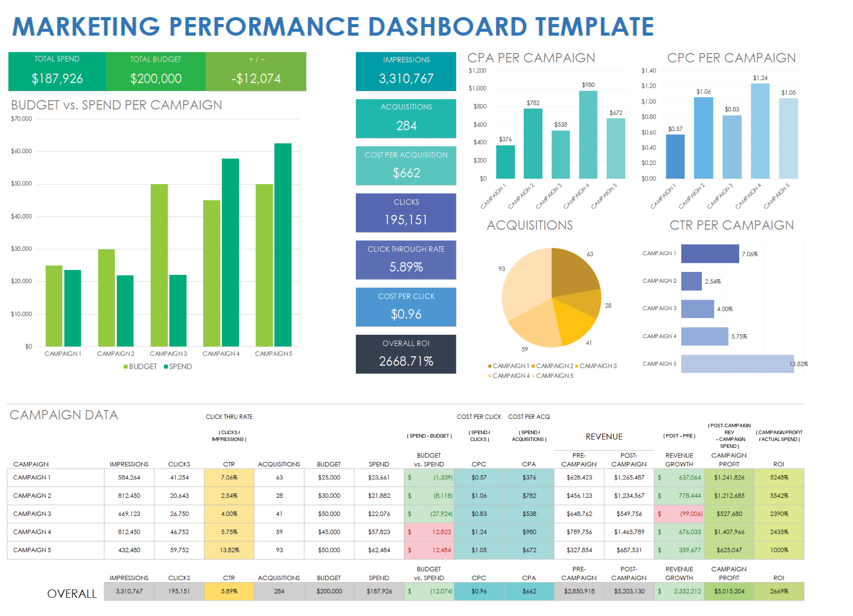Click the $1.24 bar in CPC chart
Screen dimensions: 853x616
coord(760,131)
